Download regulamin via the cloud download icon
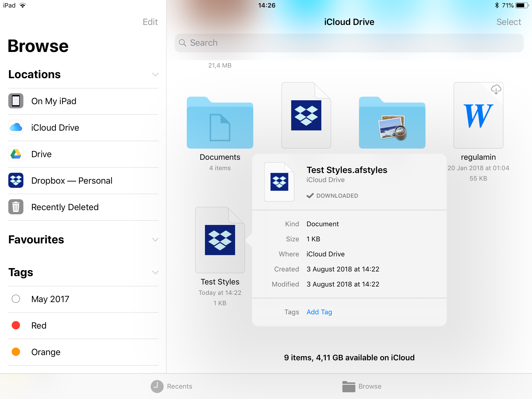This screenshot has width=532, height=399. pos(496,89)
